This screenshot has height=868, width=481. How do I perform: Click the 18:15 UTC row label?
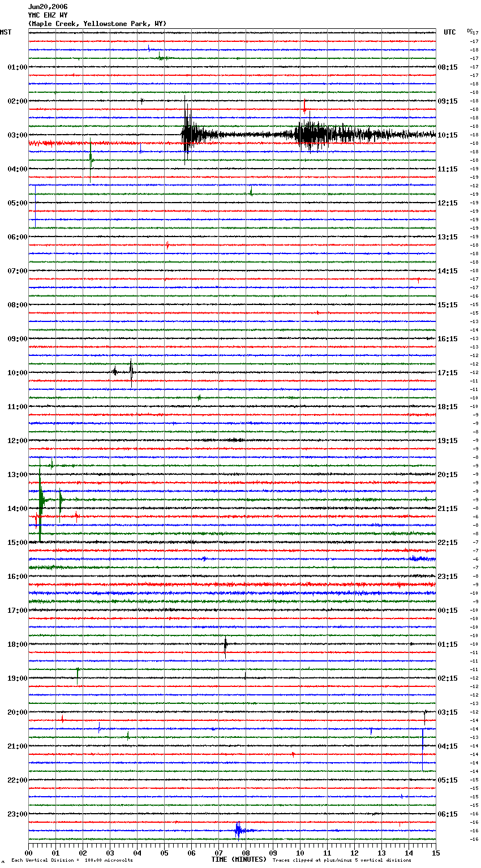pos(448,407)
